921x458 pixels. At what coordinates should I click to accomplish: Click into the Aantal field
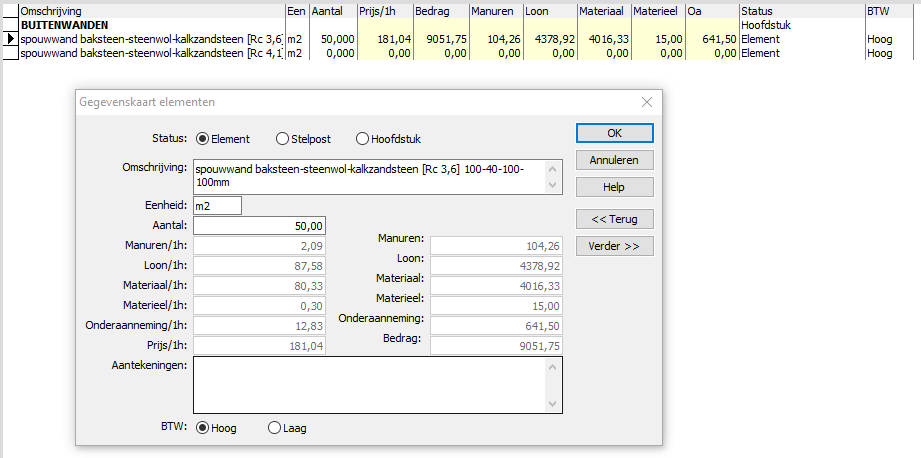[259, 226]
